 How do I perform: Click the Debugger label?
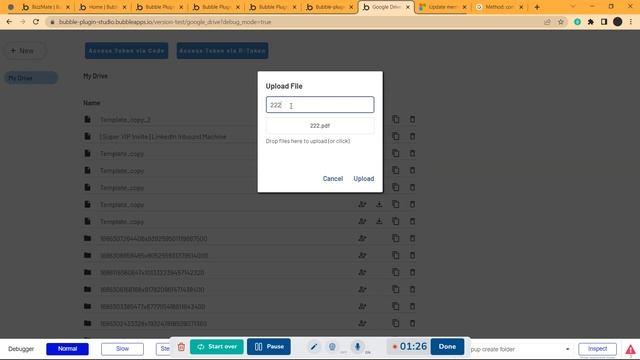(21, 349)
